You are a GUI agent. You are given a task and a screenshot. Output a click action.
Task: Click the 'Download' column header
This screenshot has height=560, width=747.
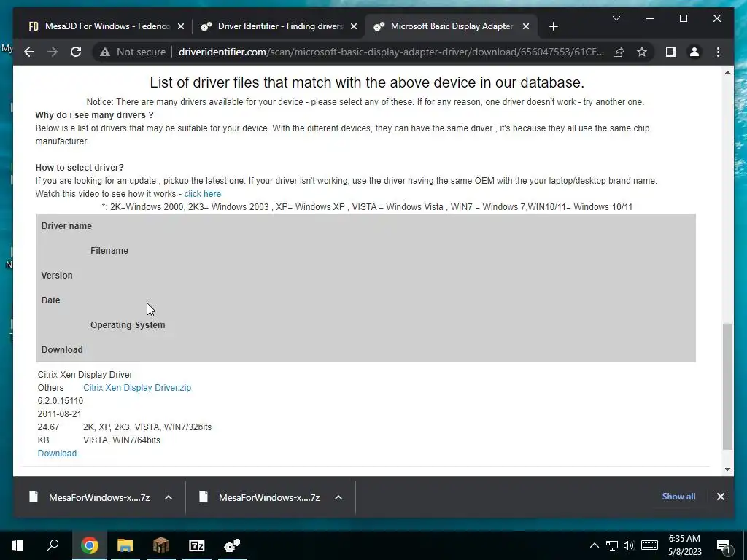coord(62,350)
